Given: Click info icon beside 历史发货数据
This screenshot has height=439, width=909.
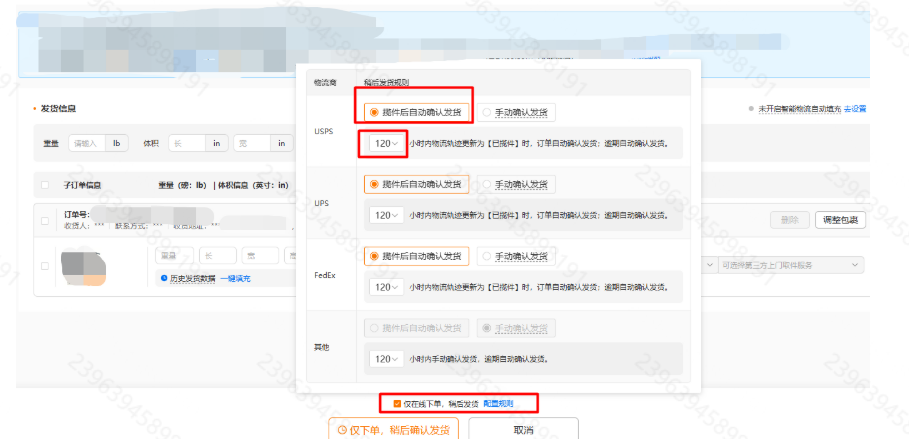Looking at the screenshot, I should (x=165, y=279).
